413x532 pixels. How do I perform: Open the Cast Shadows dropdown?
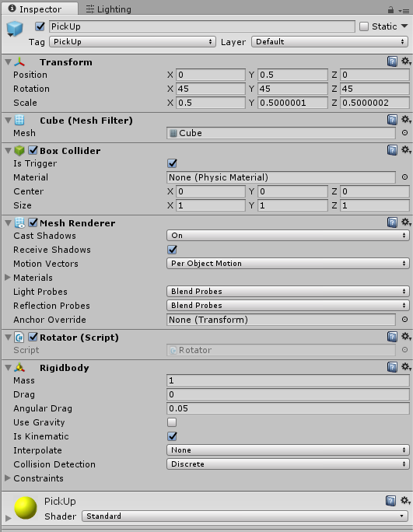click(288, 236)
